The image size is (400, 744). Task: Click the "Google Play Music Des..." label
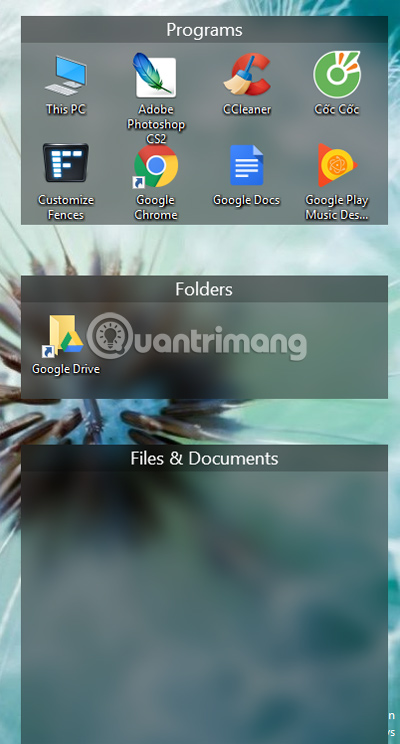[x=337, y=208]
